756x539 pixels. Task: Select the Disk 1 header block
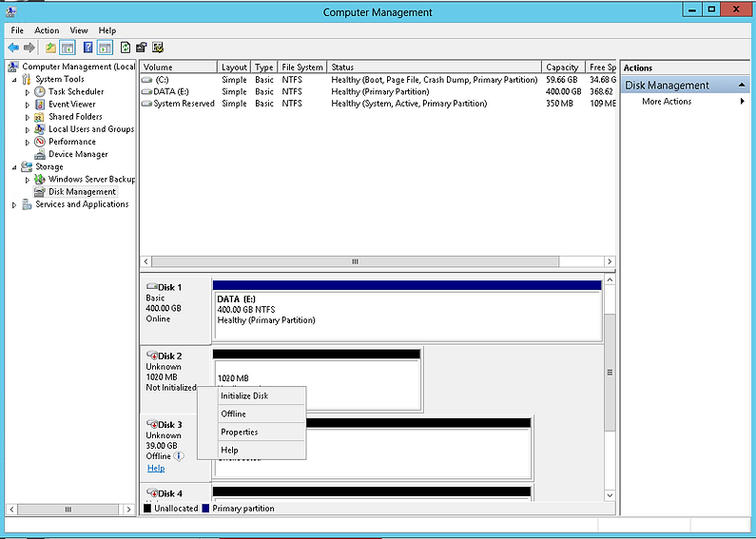coord(176,310)
